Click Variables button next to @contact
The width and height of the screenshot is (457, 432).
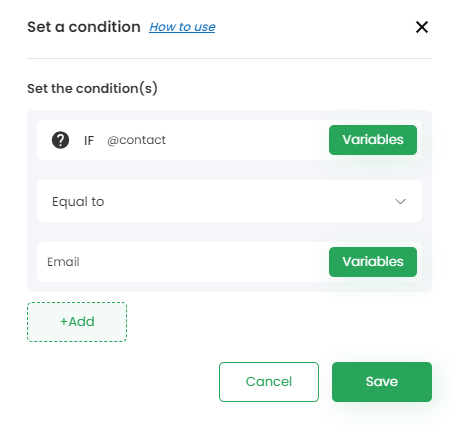coord(373,140)
